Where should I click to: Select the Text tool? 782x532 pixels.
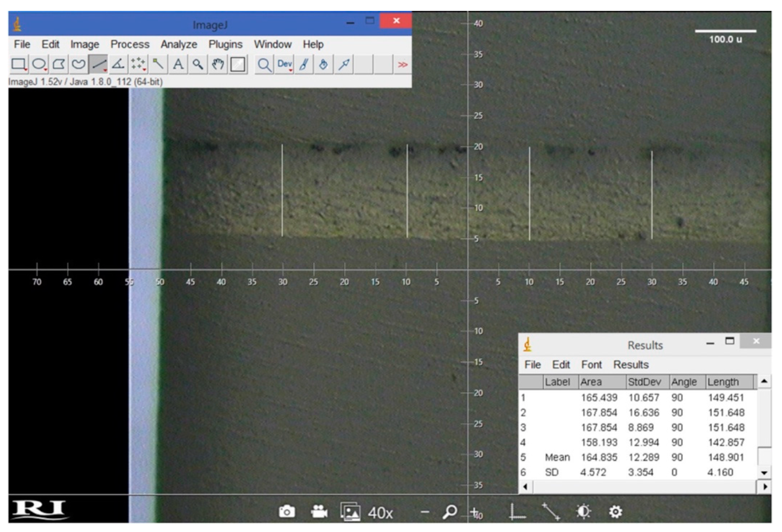pos(178,64)
